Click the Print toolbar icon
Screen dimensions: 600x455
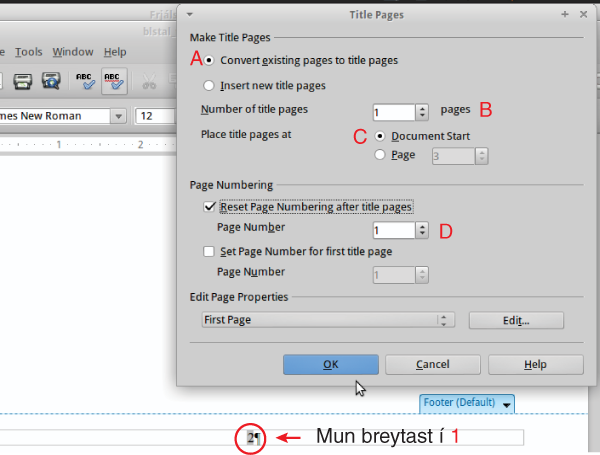coord(23,81)
